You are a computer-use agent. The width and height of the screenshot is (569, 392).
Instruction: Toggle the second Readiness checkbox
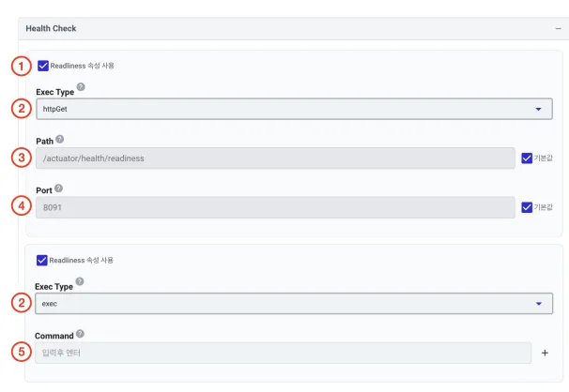[x=41, y=261]
